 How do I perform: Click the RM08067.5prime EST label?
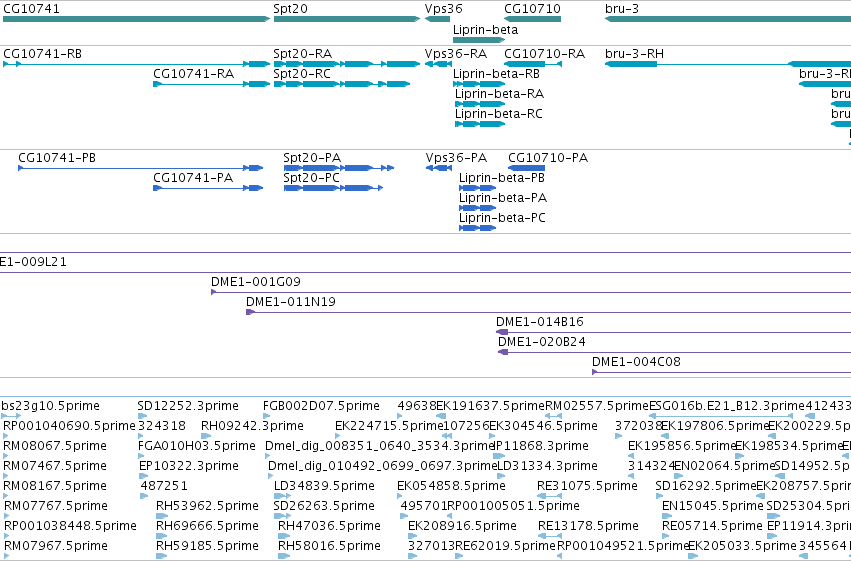pyautogui.click(x=55, y=446)
